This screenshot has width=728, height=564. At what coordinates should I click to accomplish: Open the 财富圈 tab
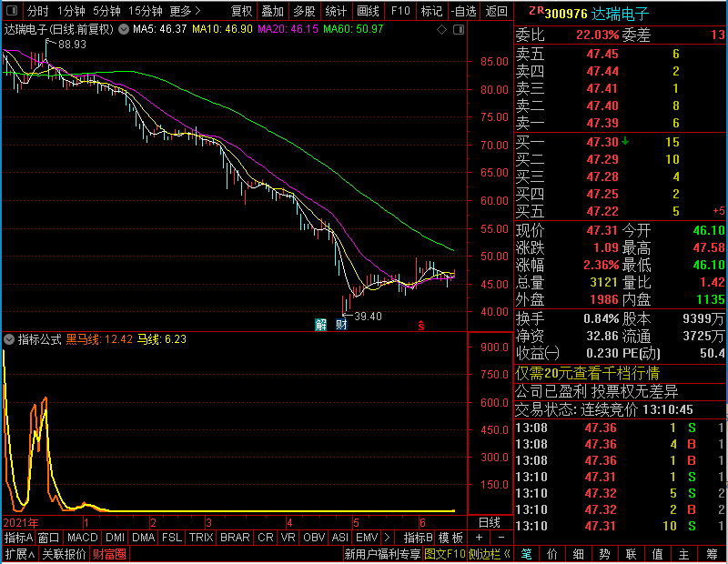point(109,554)
